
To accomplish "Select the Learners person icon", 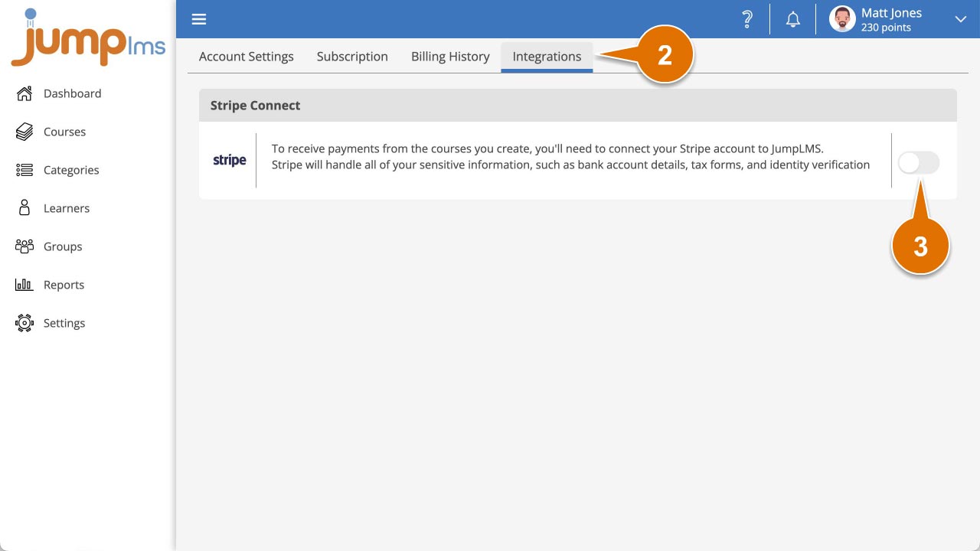I will click(x=24, y=207).
